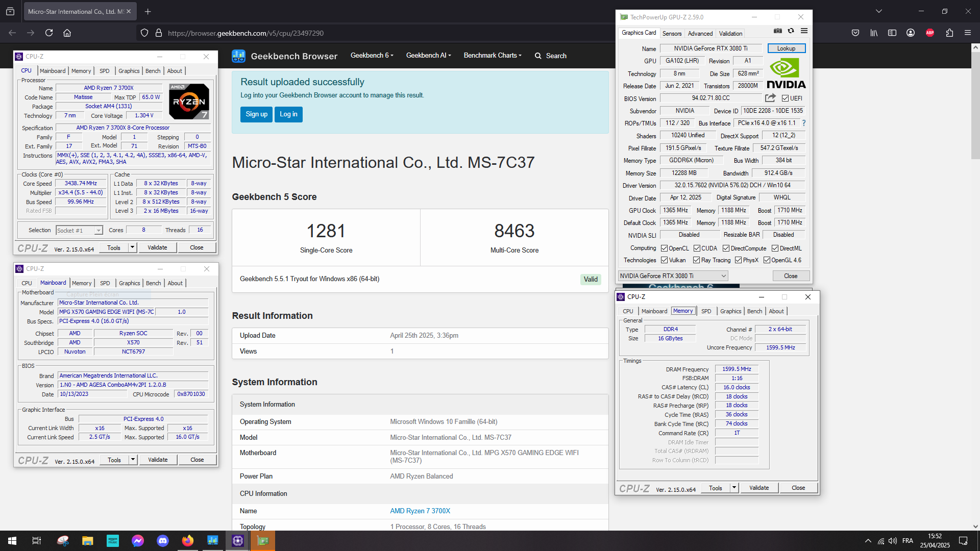The height and width of the screenshot is (551, 980).
Task: Toggle the OpenCL checkbox
Action: 664,248
